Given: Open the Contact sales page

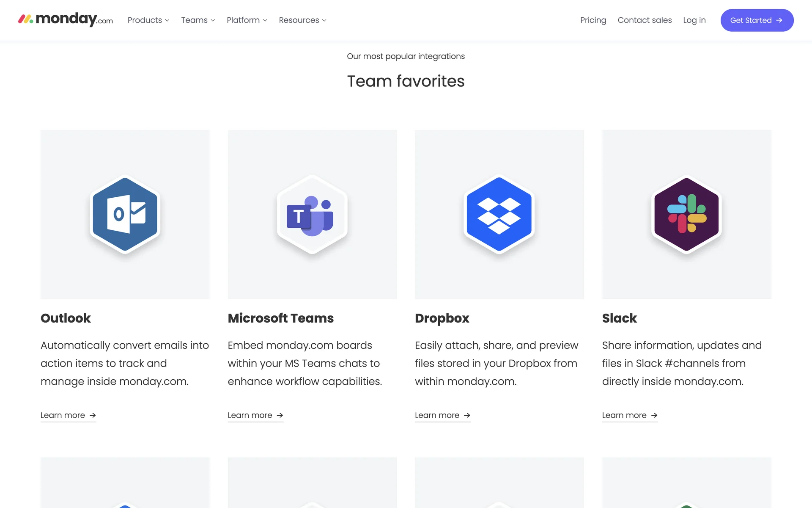Looking at the screenshot, I should tap(645, 20).
